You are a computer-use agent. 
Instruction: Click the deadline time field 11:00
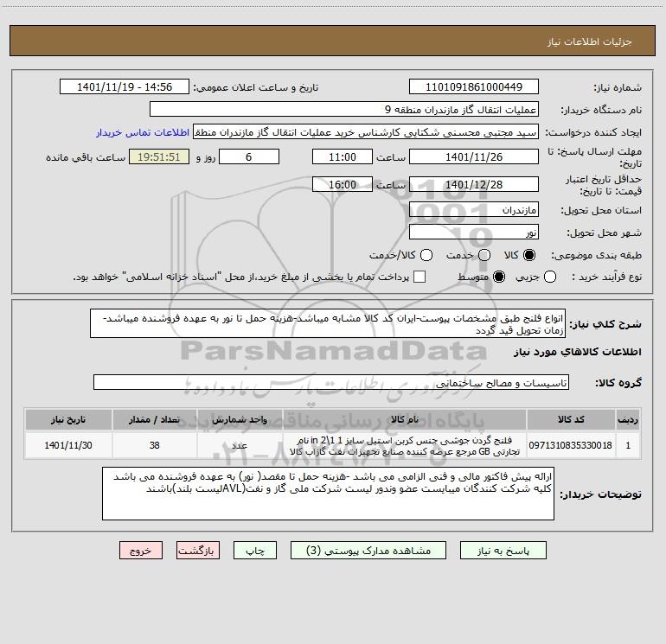(x=343, y=156)
